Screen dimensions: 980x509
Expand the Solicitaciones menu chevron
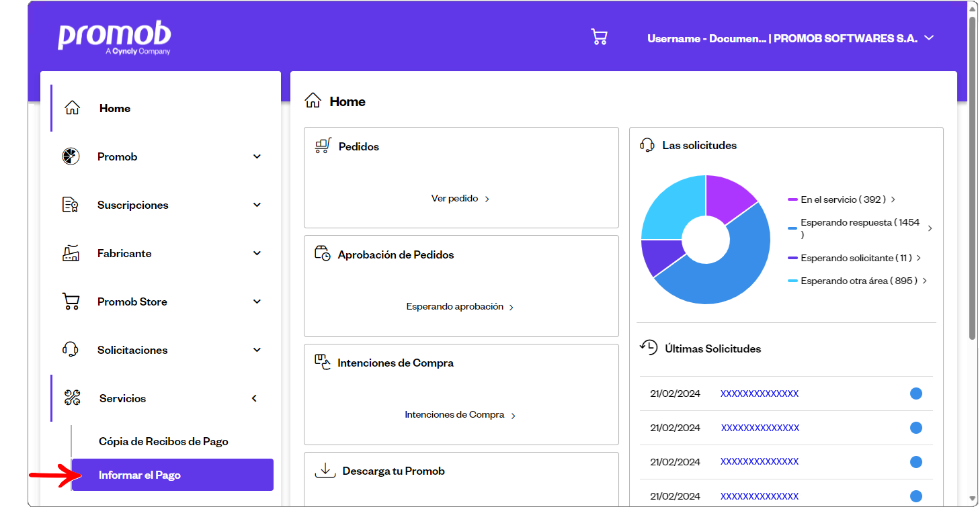coord(257,350)
